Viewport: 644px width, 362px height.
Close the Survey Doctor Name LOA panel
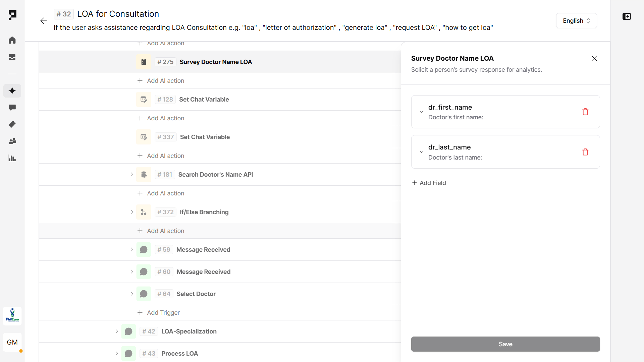594,58
